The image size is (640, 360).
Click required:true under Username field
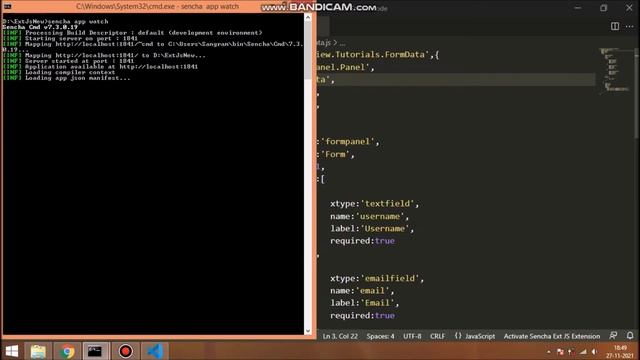tap(362, 241)
